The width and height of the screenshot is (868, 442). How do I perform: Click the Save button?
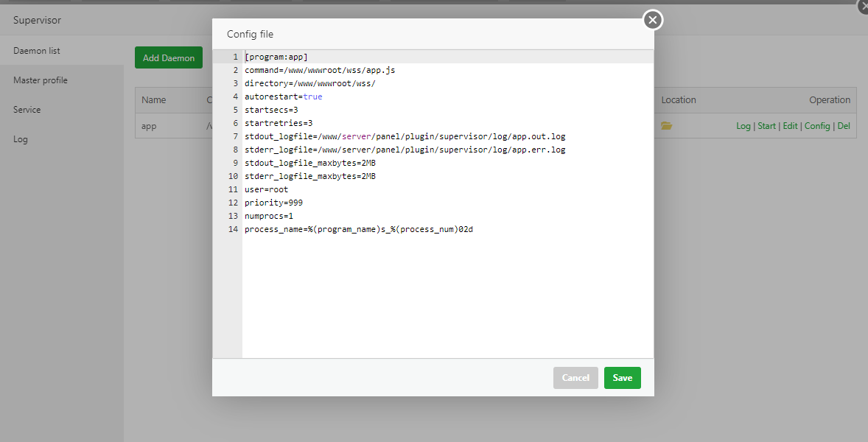point(622,378)
